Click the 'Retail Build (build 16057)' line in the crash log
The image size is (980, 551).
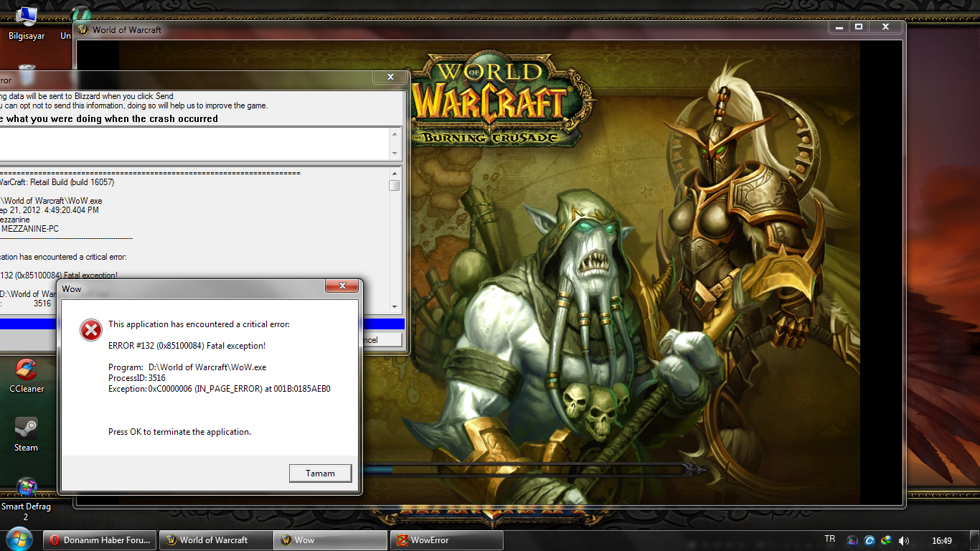coord(57,182)
